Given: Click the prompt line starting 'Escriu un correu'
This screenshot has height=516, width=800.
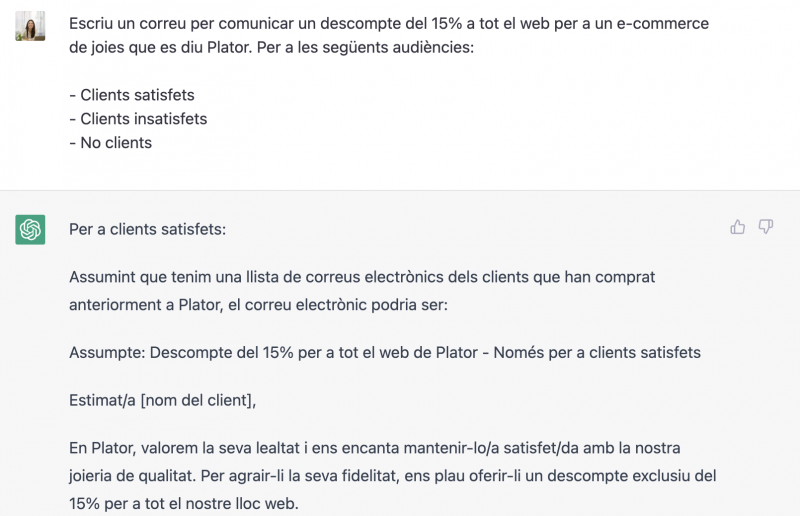Looking at the screenshot, I should click(389, 23).
